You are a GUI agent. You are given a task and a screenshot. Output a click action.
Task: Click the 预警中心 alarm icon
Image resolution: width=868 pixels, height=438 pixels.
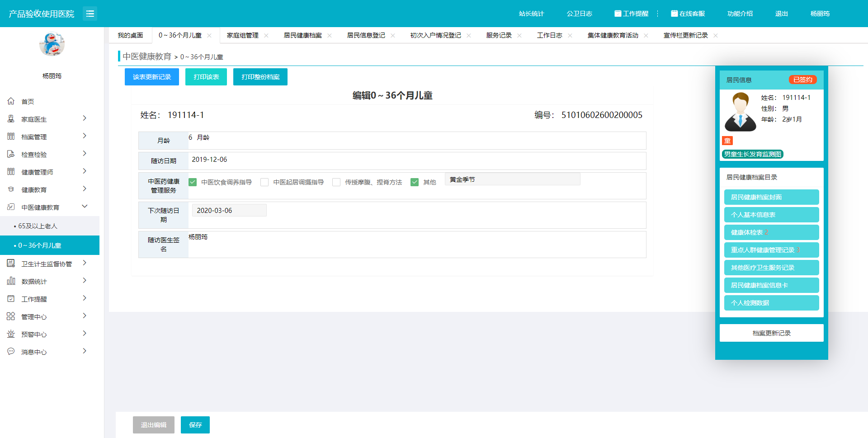pyautogui.click(x=11, y=334)
